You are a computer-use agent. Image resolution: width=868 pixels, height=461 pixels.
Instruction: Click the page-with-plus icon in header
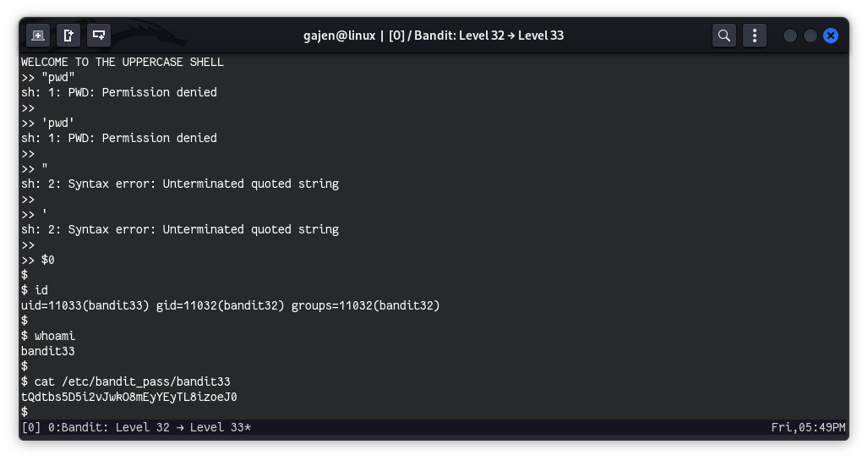click(x=68, y=36)
